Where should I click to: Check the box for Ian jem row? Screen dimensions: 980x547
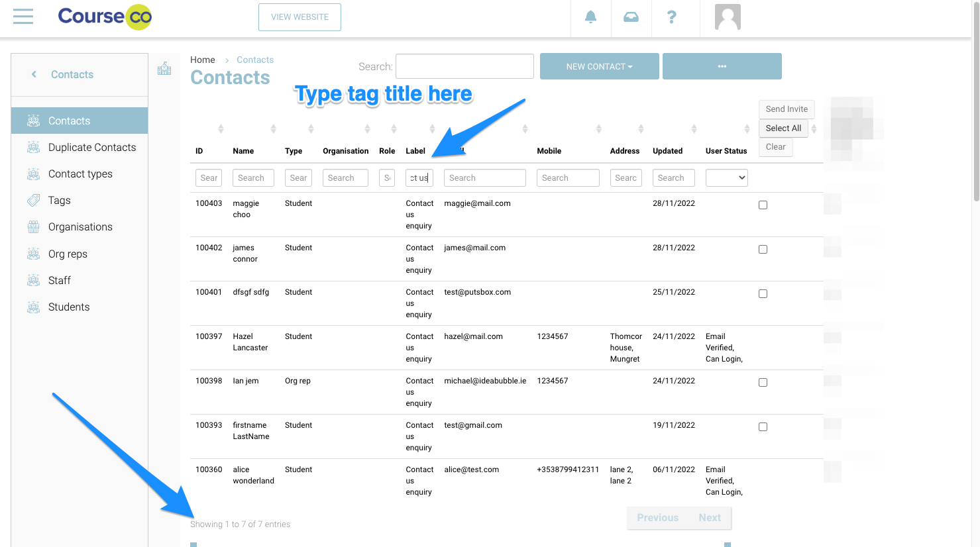coord(763,383)
